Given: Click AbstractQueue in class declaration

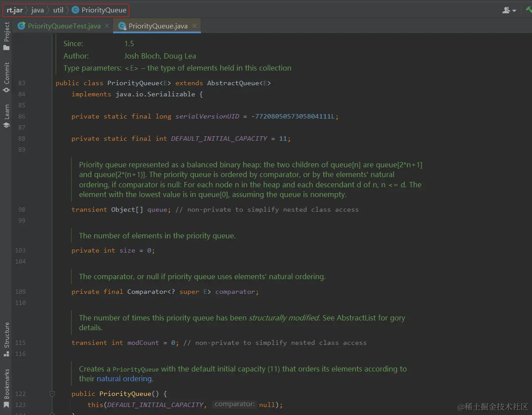Looking at the screenshot, I should (x=233, y=83).
